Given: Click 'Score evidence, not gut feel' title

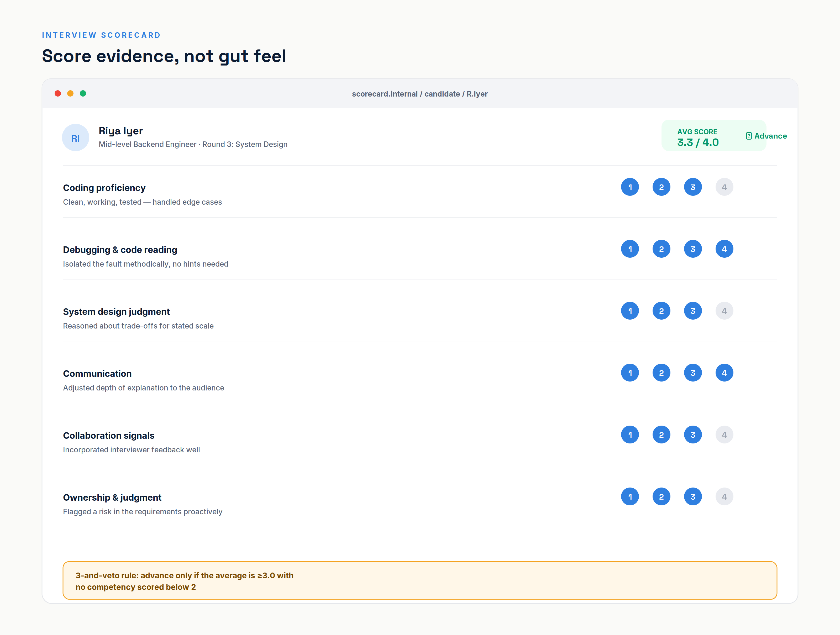Looking at the screenshot, I should pos(164,56).
